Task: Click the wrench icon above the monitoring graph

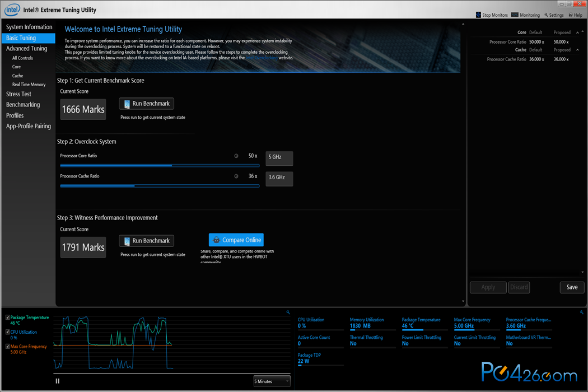Action: [x=288, y=312]
